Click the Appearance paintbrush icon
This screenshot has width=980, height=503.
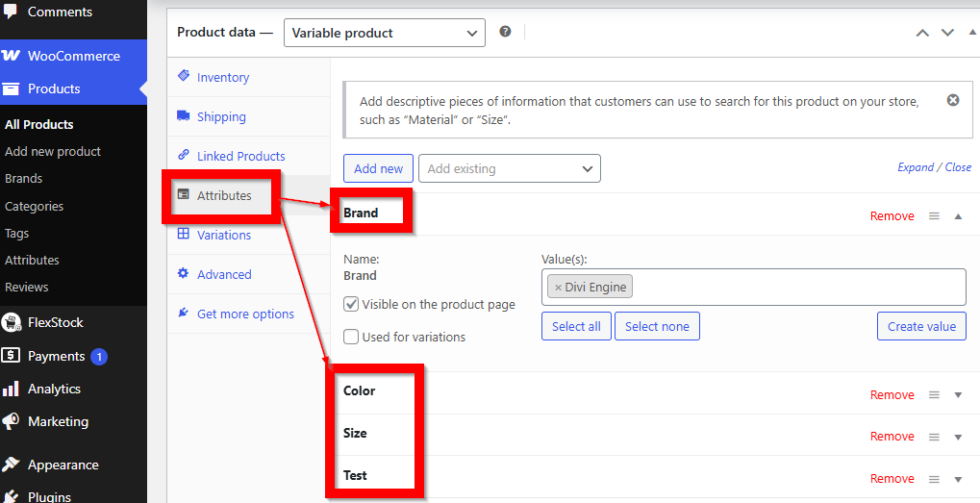tap(11, 465)
